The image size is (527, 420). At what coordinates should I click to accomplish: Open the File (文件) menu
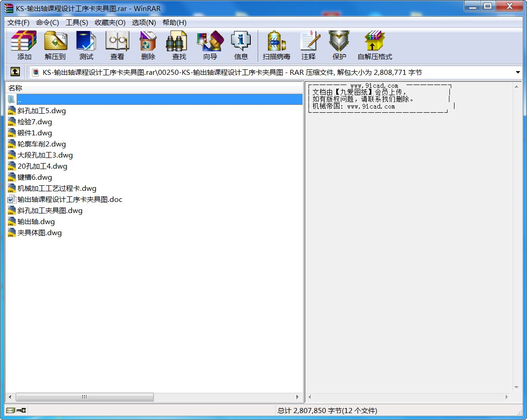click(18, 23)
